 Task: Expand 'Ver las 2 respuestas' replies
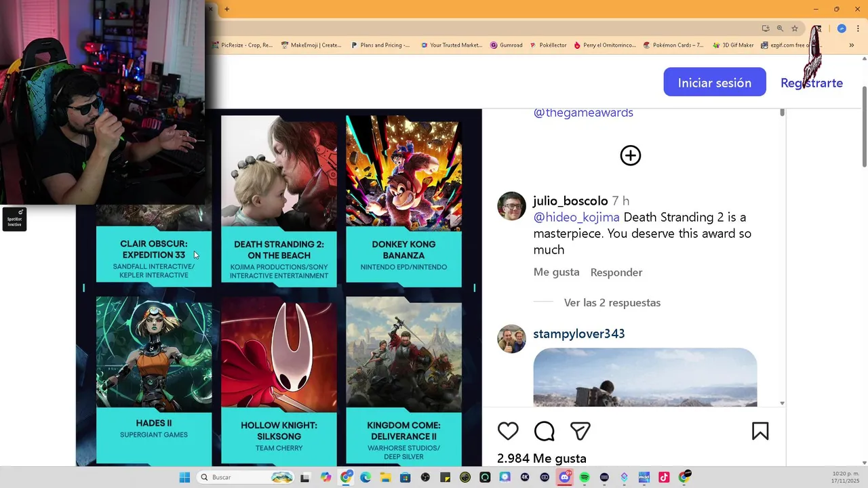coord(612,302)
